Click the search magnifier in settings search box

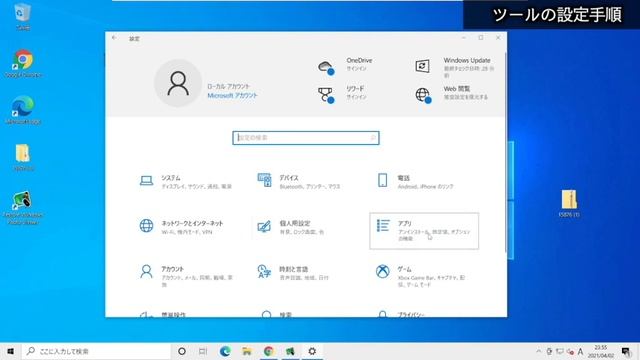click(x=373, y=138)
